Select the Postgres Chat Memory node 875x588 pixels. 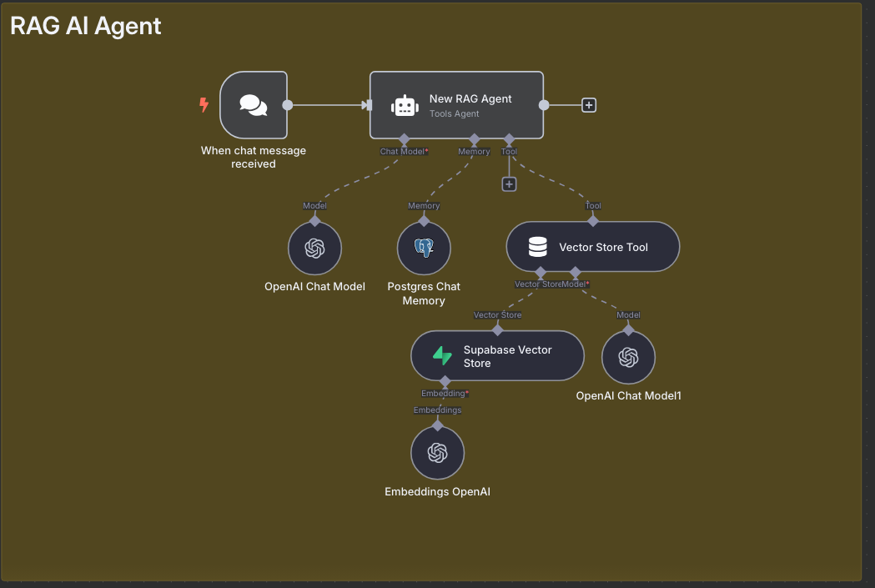(424, 249)
